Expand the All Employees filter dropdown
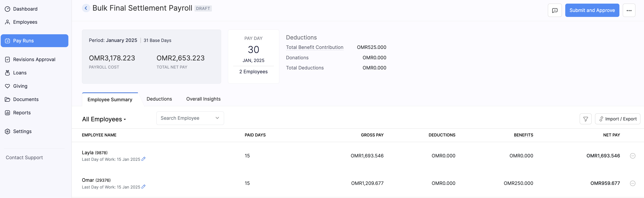The image size is (644, 198). click(x=104, y=119)
